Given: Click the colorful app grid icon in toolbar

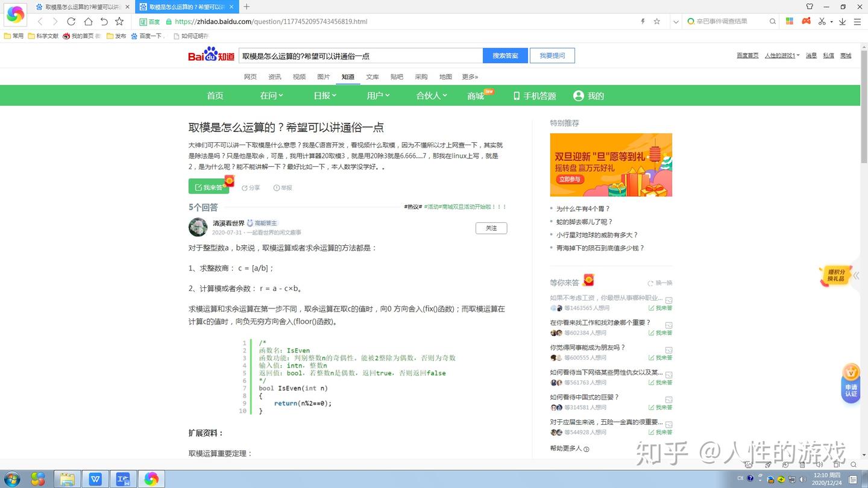Looking at the screenshot, I should [789, 21].
